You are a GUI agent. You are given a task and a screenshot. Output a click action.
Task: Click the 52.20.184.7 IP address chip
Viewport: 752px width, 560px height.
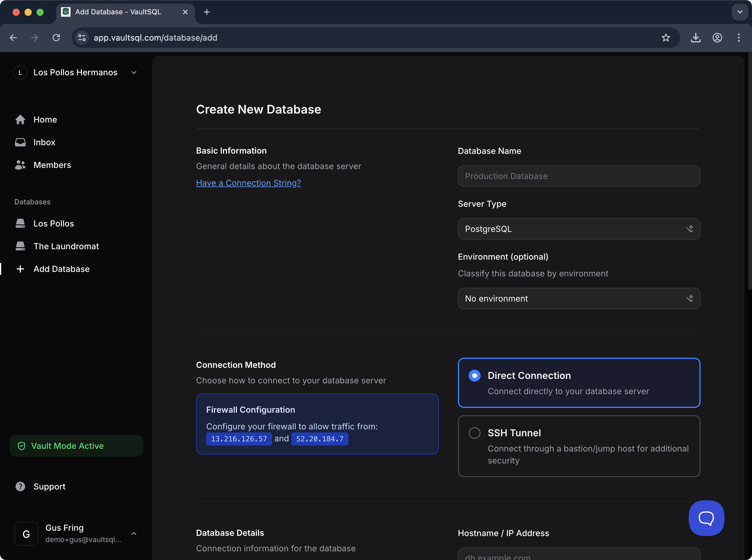click(320, 439)
